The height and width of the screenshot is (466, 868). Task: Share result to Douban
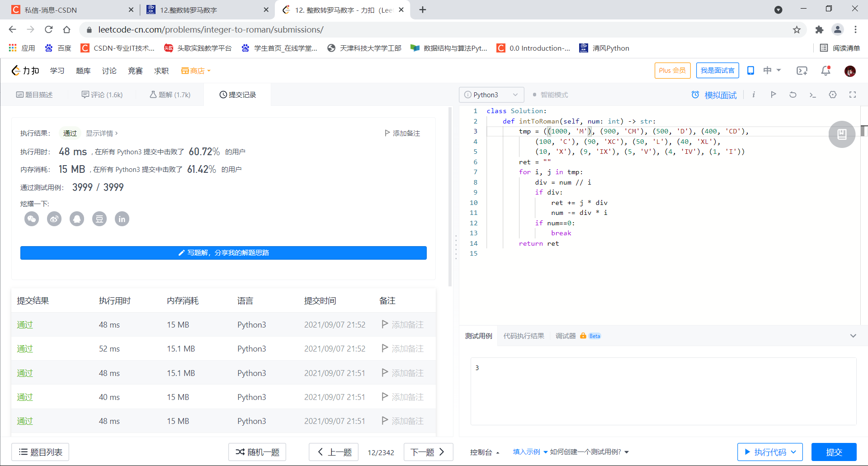(x=99, y=219)
